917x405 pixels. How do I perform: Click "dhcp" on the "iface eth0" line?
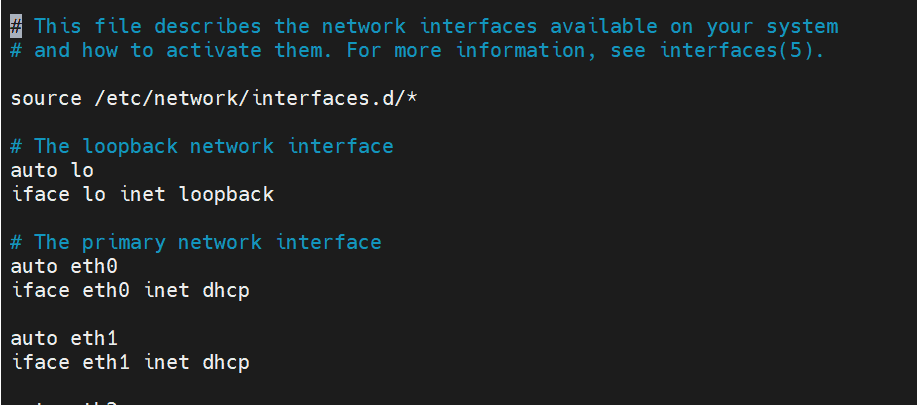click(226, 290)
